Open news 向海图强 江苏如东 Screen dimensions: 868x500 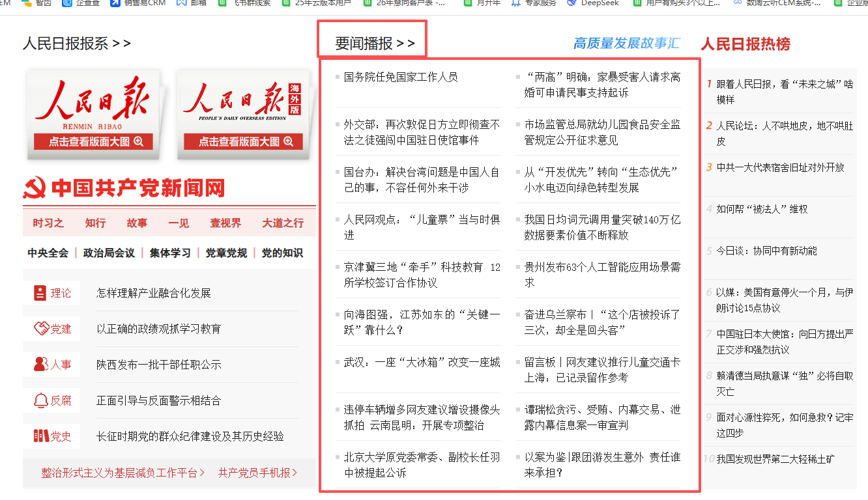422,322
